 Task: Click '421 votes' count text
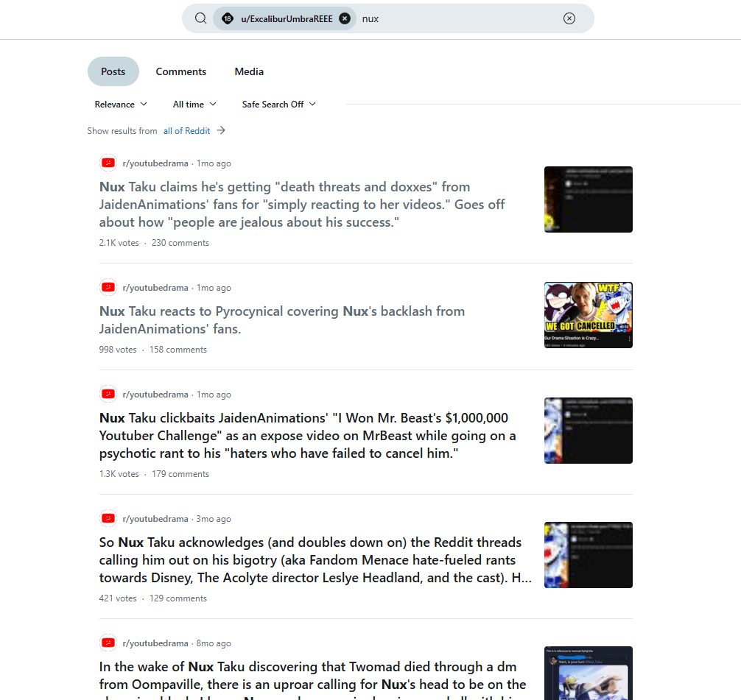click(x=118, y=598)
